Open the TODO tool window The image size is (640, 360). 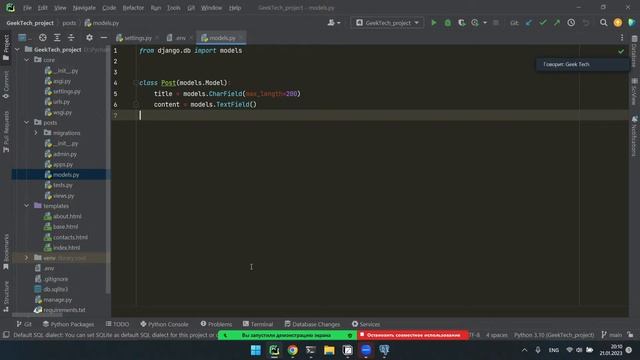click(x=117, y=324)
